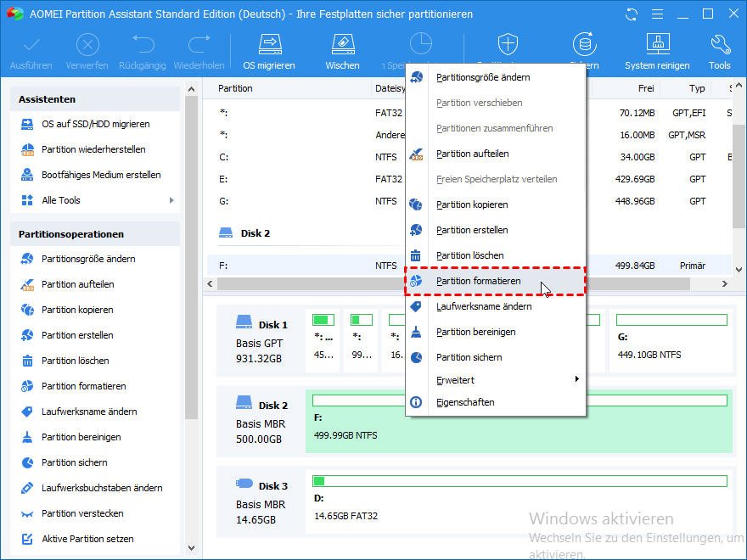Choose Partition löschen in context menu
747x560 pixels.
click(496, 255)
